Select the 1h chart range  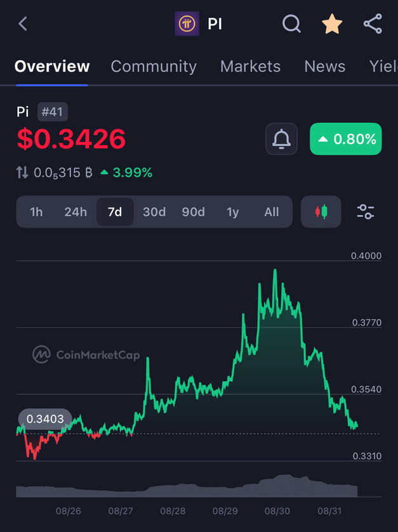[x=36, y=212]
